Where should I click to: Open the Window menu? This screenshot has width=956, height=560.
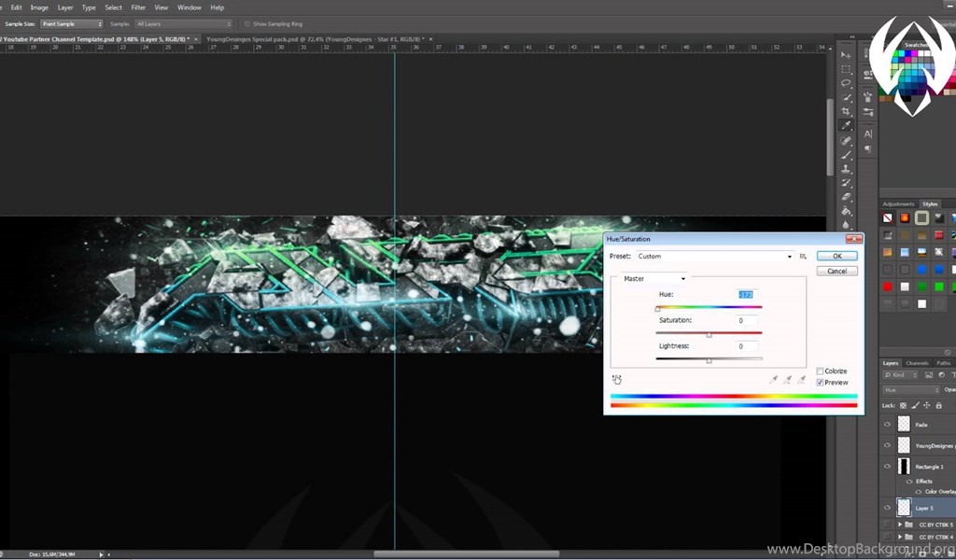click(189, 7)
